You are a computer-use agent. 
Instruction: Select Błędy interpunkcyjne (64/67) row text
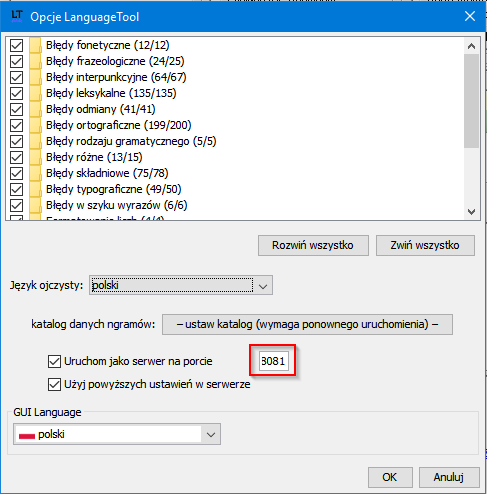pyautogui.click(x=116, y=77)
